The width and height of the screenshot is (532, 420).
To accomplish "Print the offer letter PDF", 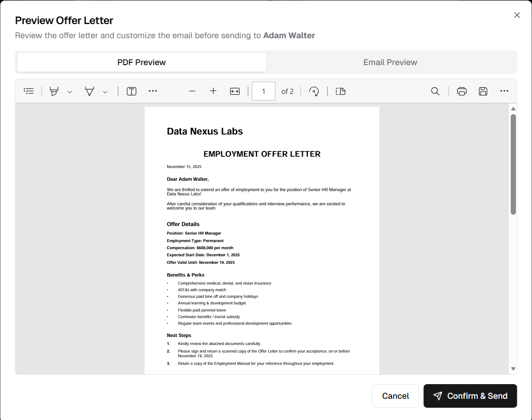I will (x=462, y=91).
